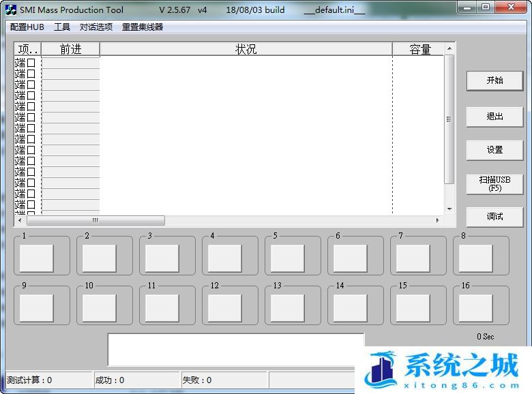Click the list's vertical scrollbar up arrow
The height and width of the screenshot is (394, 532).
tap(449, 49)
